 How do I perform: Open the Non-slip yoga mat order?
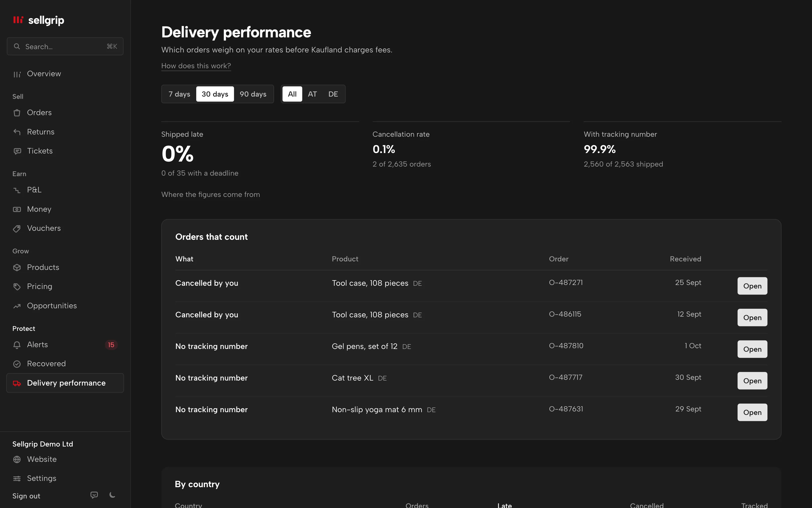752,412
